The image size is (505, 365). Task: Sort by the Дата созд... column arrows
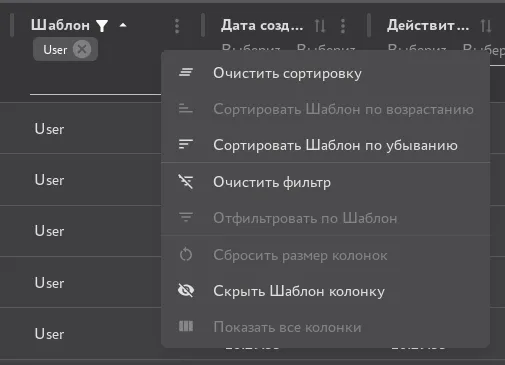tap(320, 26)
